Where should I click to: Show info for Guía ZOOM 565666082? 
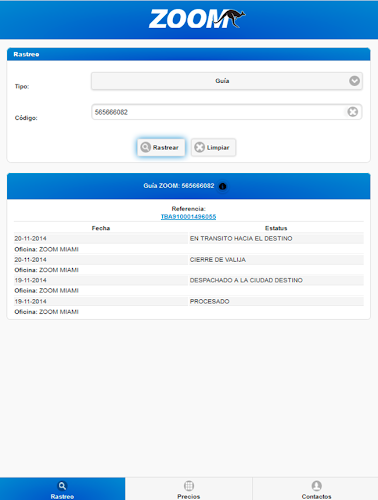223,186
